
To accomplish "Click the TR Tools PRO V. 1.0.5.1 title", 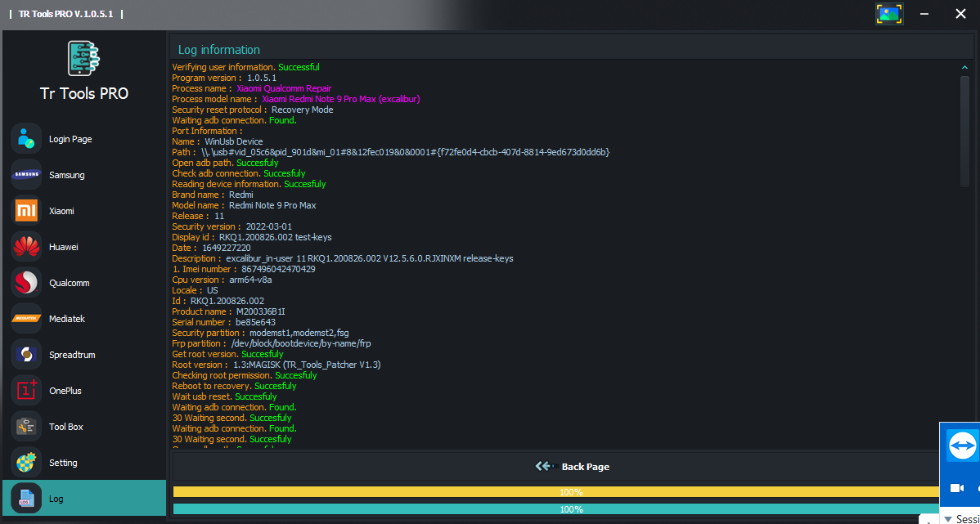I will point(65,14).
